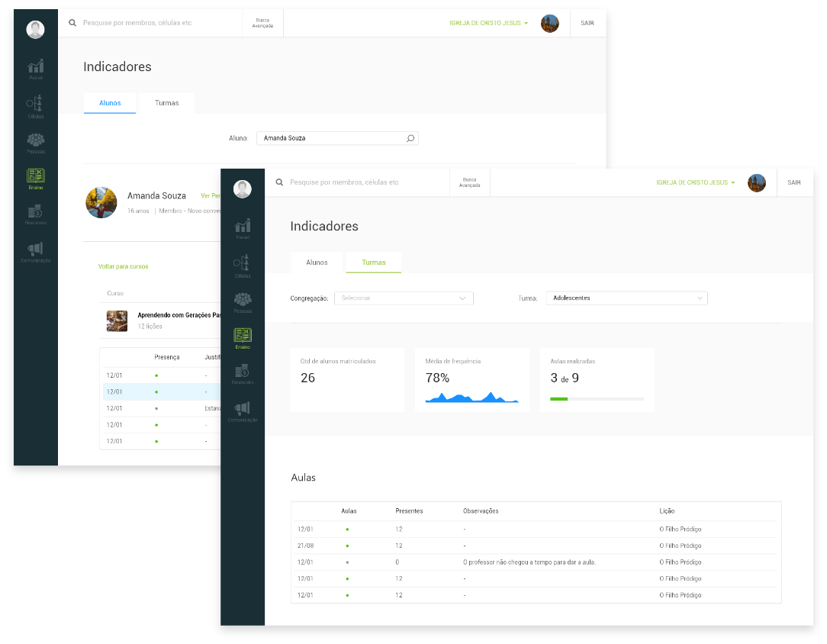Screen dimensions: 827x644
Task: Click 16 anos text under Amanda Souza
Action: pos(138,211)
